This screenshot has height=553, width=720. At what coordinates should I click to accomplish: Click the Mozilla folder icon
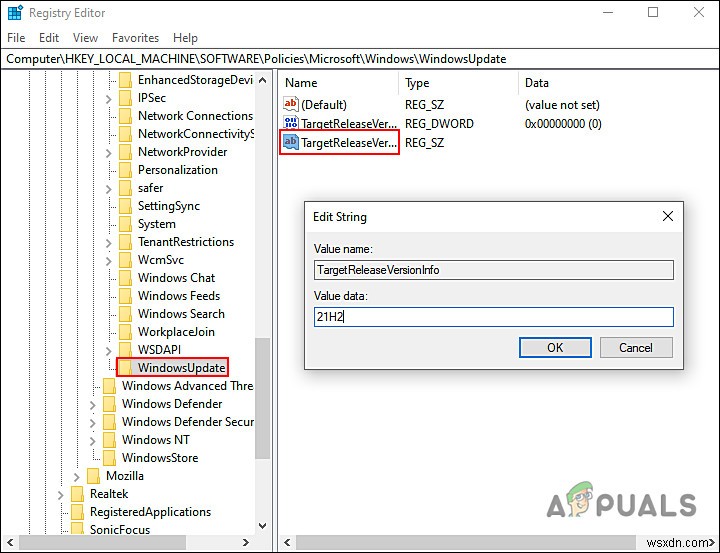(93, 476)
